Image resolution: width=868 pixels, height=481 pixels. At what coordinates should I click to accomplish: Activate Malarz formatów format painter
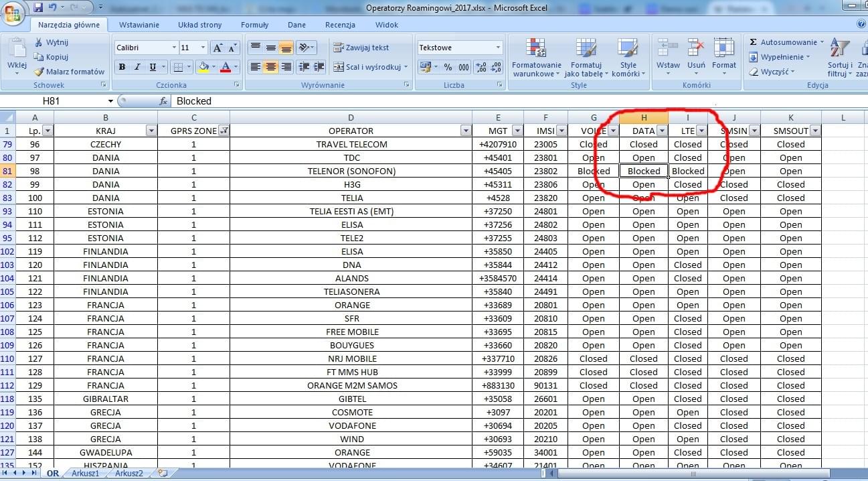pos(70,72)
